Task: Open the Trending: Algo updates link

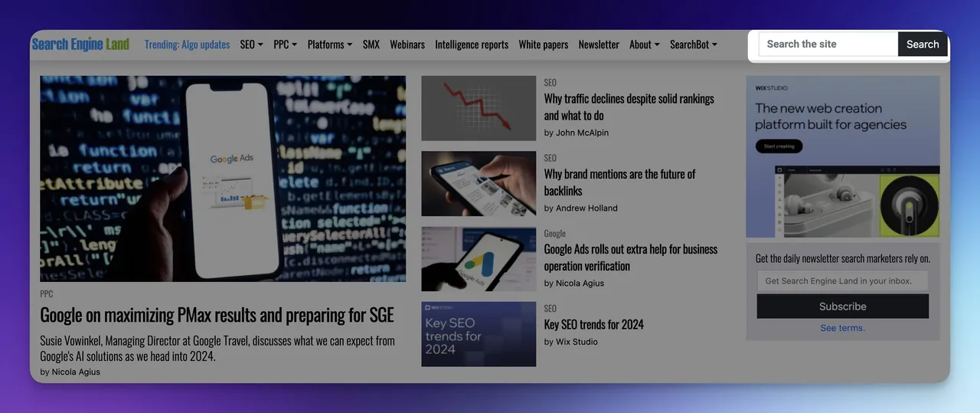Action: point(187,44)
